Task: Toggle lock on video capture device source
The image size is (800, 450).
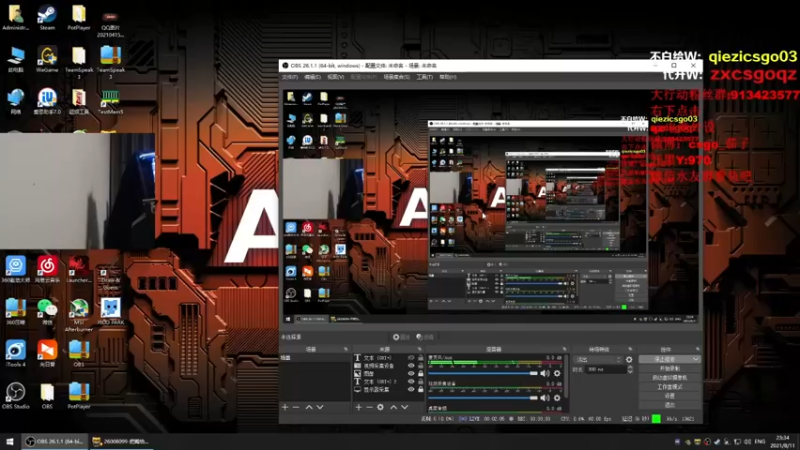Action: click(420, 366)
